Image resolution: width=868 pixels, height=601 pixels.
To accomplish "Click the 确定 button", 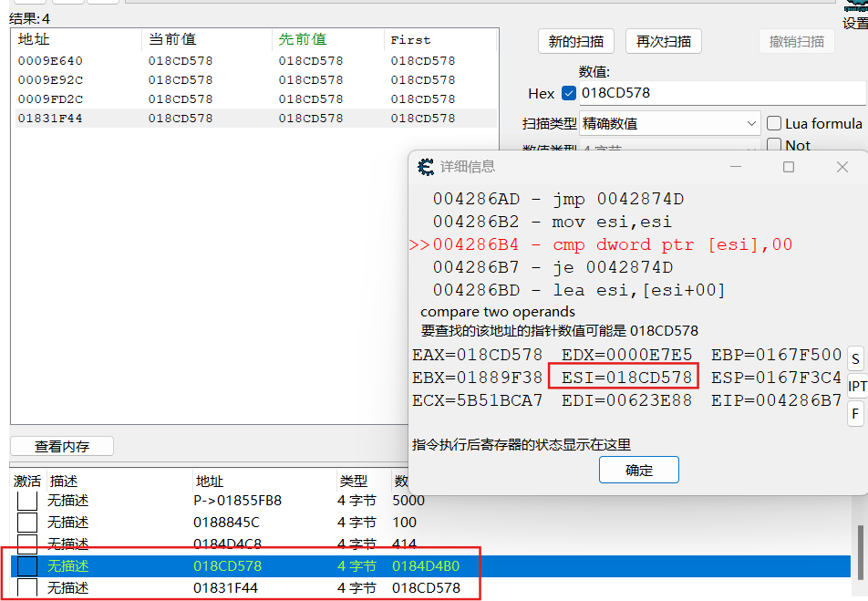I will tap(639, 471).
